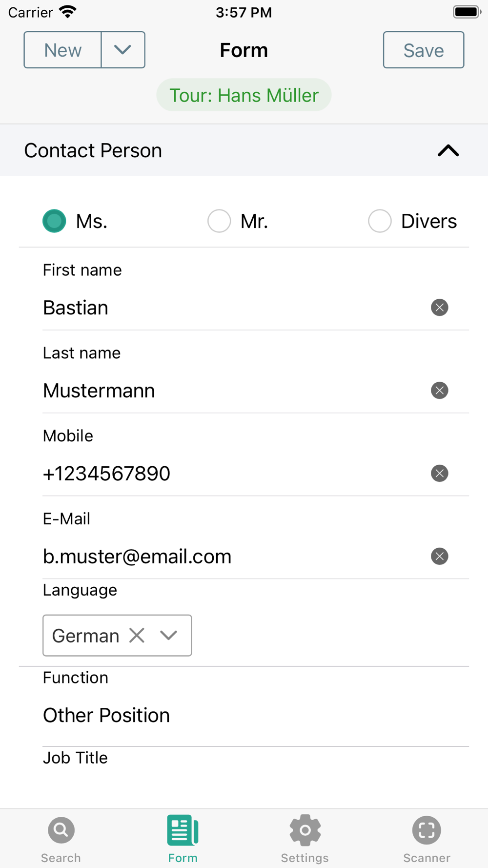Clear the First name field
This screenshot has height=868, width=488.
click(x=439, y=308)
